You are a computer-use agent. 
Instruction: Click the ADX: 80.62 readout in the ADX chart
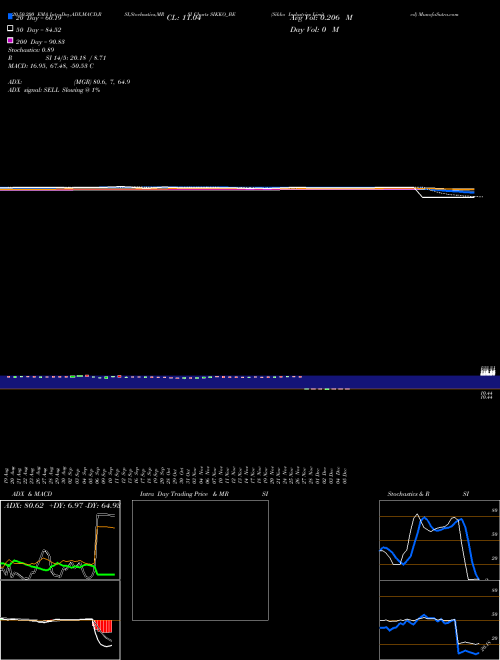click(x=24, y=505)
